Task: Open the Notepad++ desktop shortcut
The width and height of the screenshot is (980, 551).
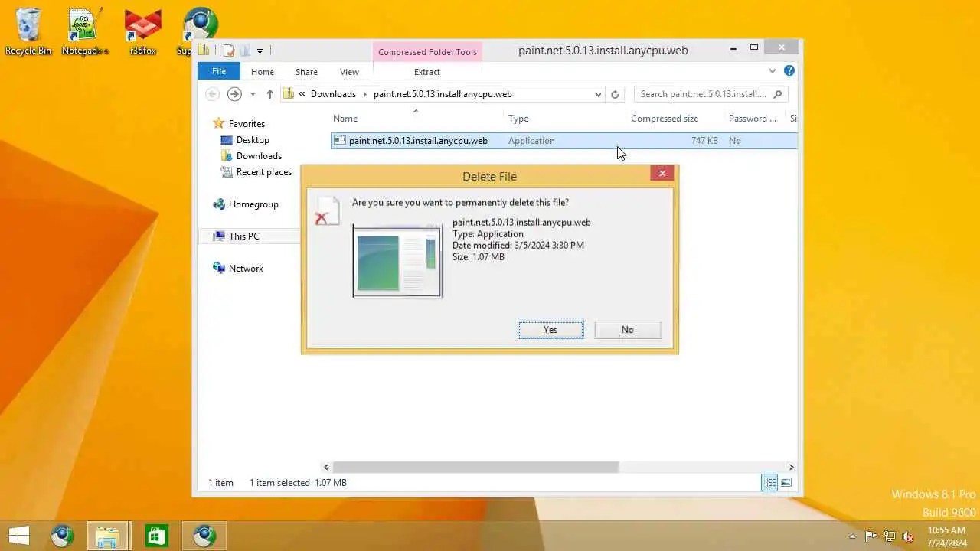Action: click(x=85, y=32)
